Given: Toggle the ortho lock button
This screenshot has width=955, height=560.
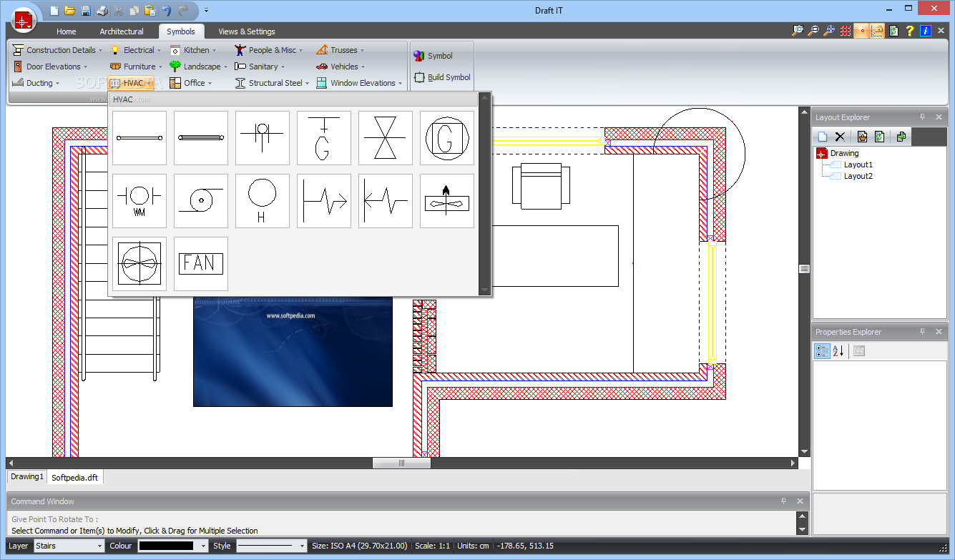Looking at the screenshot, I should (x=877, y=31).
